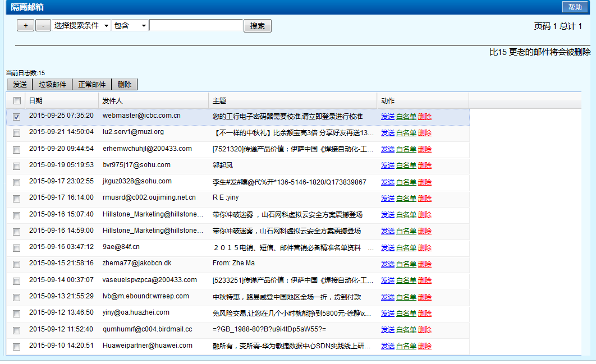596x364 pixels.
Task: Click the 发送 toolbar button
Action: click(x=20, y=85)
